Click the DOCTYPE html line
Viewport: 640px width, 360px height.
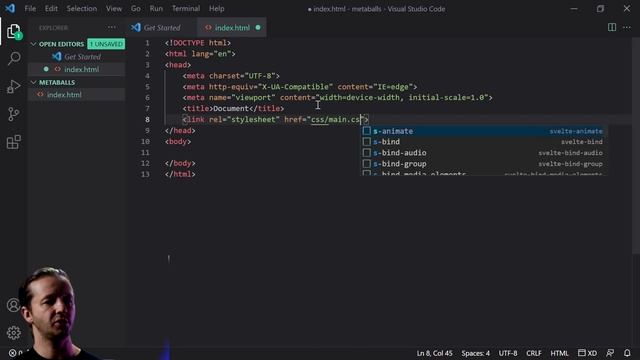pyautogui.click(x=198, y=43)
